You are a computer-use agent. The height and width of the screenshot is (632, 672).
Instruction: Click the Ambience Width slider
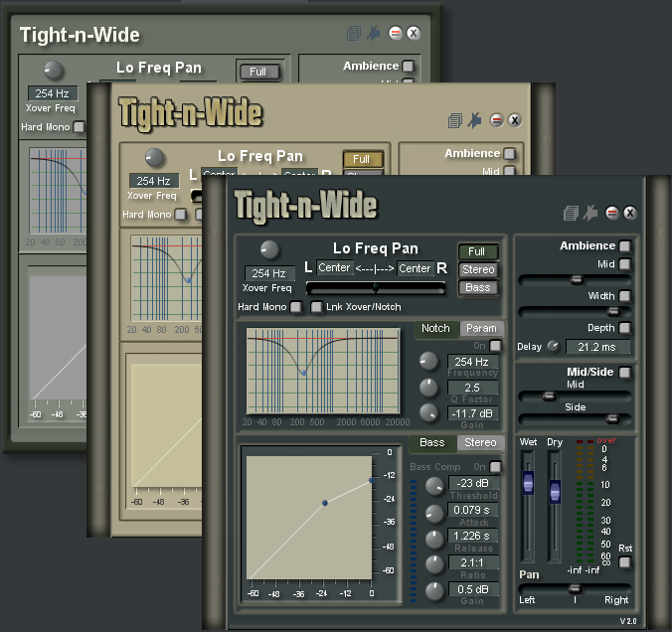tap(575, 311)
